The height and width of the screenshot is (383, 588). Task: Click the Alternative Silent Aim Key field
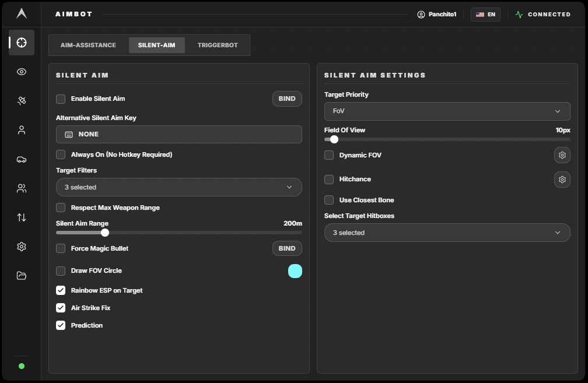(179, 135)
